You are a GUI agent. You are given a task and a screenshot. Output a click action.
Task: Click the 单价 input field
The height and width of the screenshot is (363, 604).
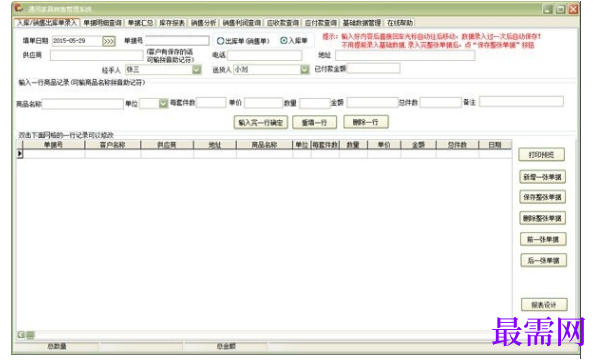pyautogui.click(x=263, y=103)
